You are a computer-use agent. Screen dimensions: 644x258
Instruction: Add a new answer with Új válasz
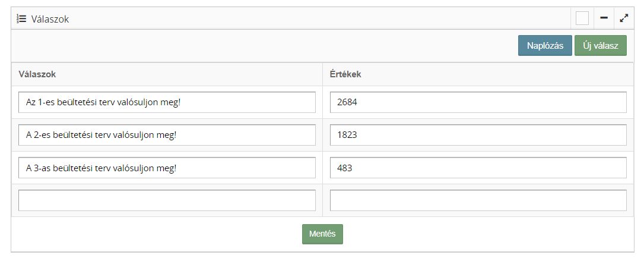pos(600,46)
